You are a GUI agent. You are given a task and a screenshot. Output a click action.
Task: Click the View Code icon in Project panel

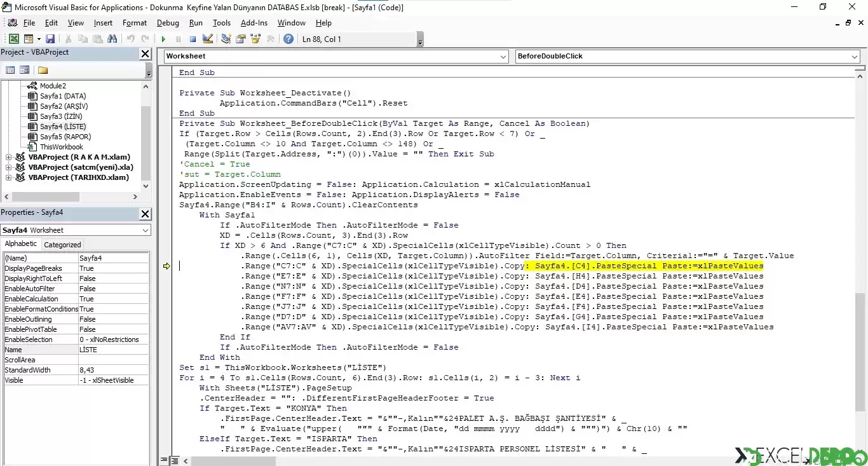tap(10, 70)
